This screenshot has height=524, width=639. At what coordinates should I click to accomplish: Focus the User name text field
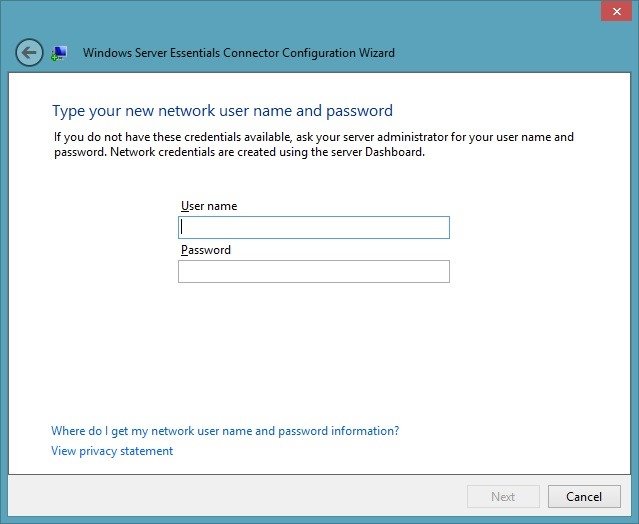click(314, 227)
